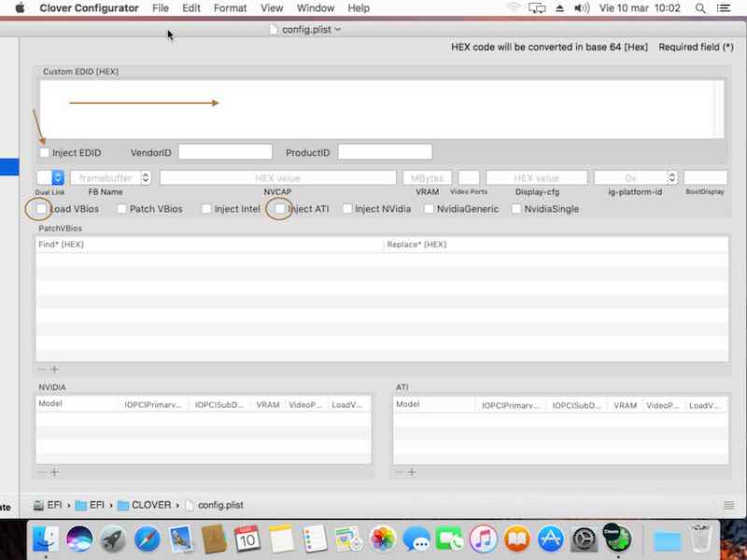Open the Edit menu
This screenshot has height=560, width=747.
click(191, 8)
